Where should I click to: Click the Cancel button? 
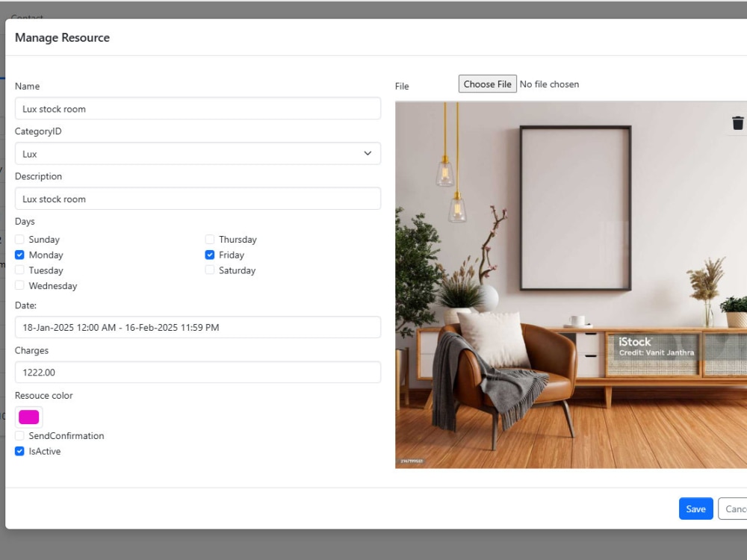[x=733, y=508]
